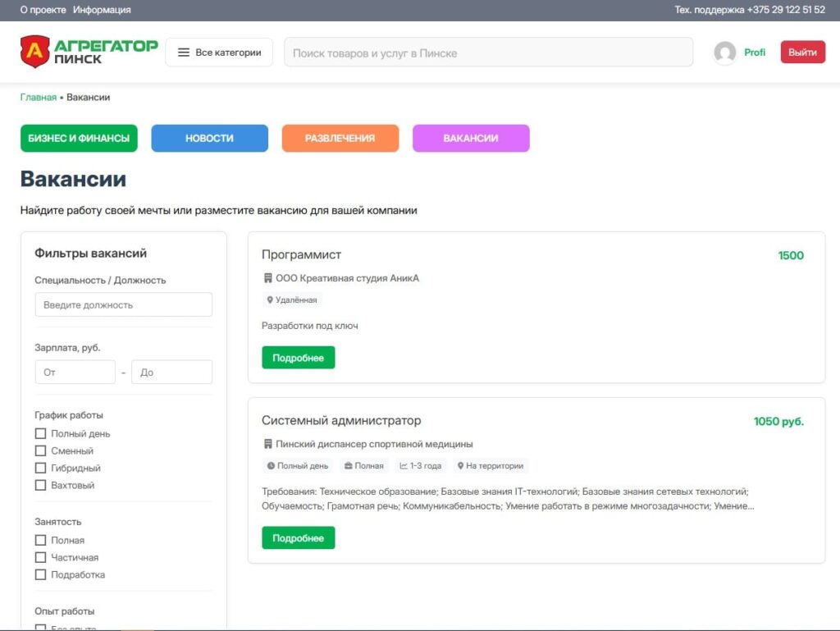Click the chart icon beside 1-3 года
The height and width of the screenshot is (631, 840).
[404, 466]
